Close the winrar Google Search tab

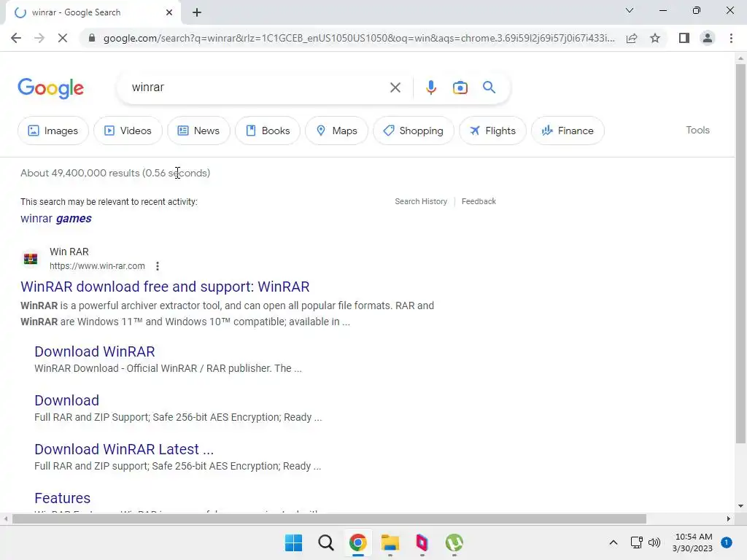pos(169,12)
